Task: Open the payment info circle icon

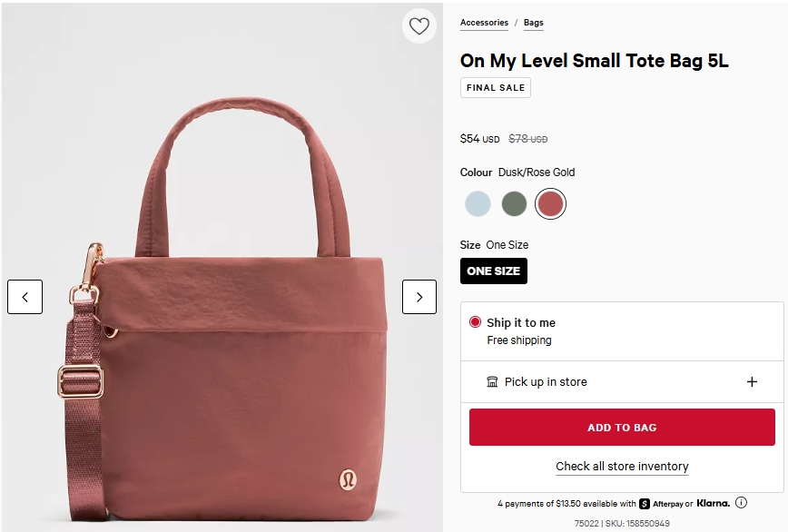Action: pyautogui.click(x=741, y=503)
